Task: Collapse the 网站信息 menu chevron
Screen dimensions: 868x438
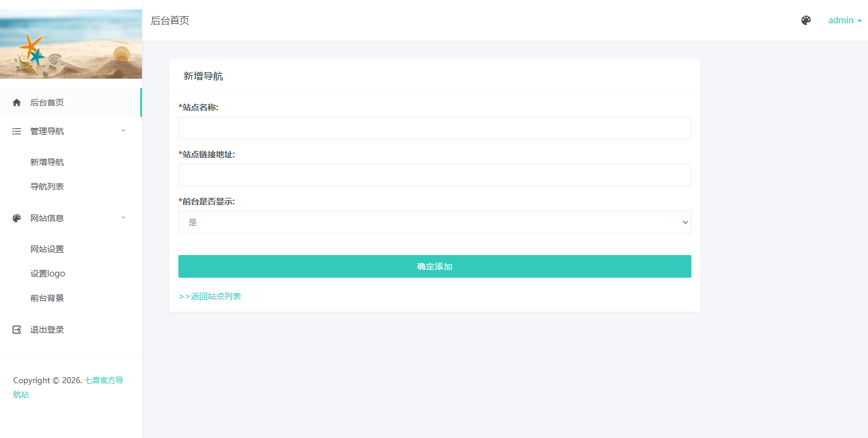Action: tap(123, 218)
